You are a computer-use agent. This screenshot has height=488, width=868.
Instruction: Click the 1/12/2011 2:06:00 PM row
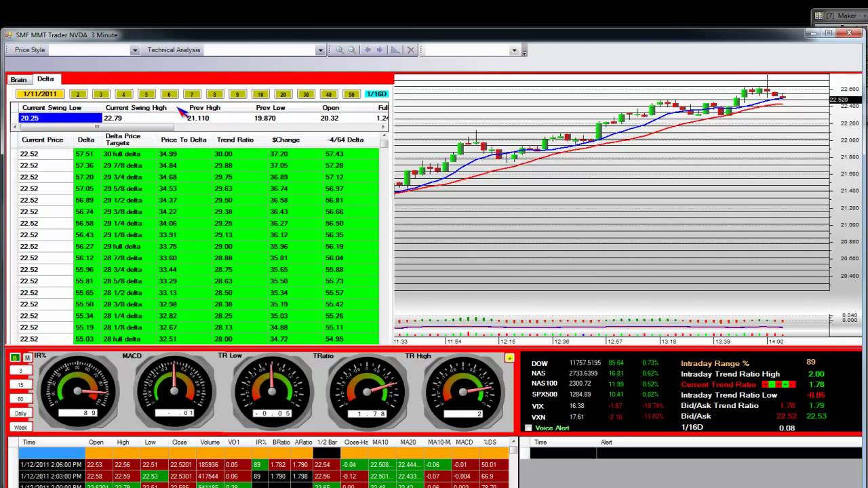(264, 465)
